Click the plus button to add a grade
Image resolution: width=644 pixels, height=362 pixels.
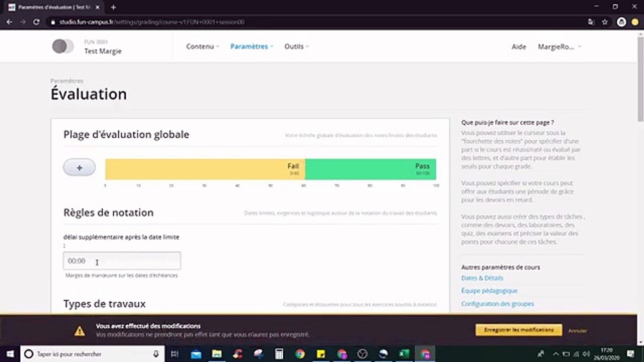[79, 167]
